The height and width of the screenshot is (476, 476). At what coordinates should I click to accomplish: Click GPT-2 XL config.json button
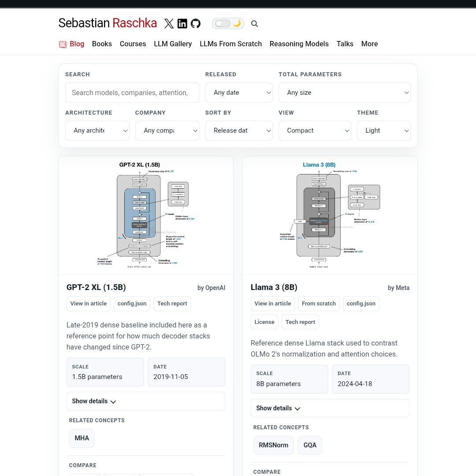132,304
